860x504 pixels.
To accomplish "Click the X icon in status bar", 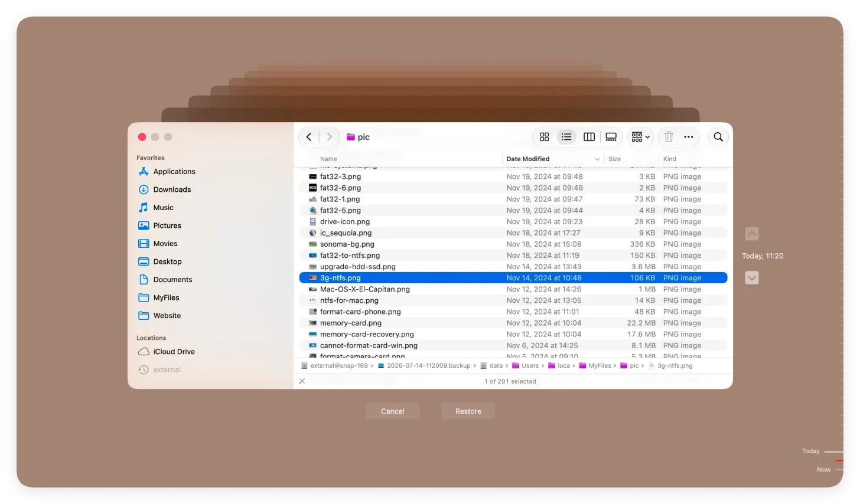I will (302, 381).
